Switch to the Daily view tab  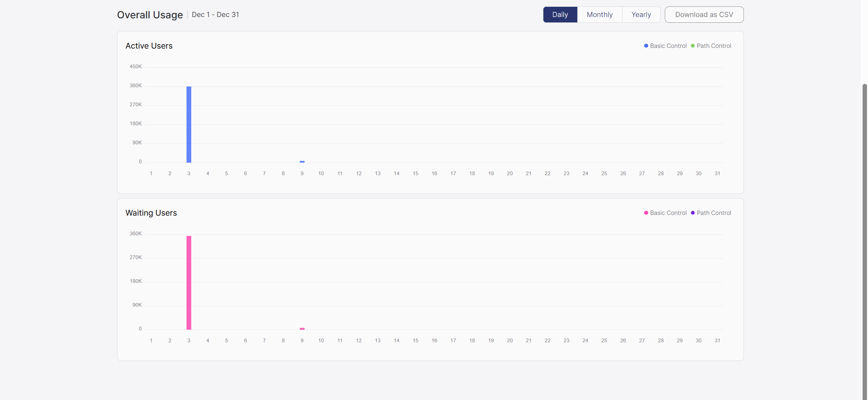560,15
